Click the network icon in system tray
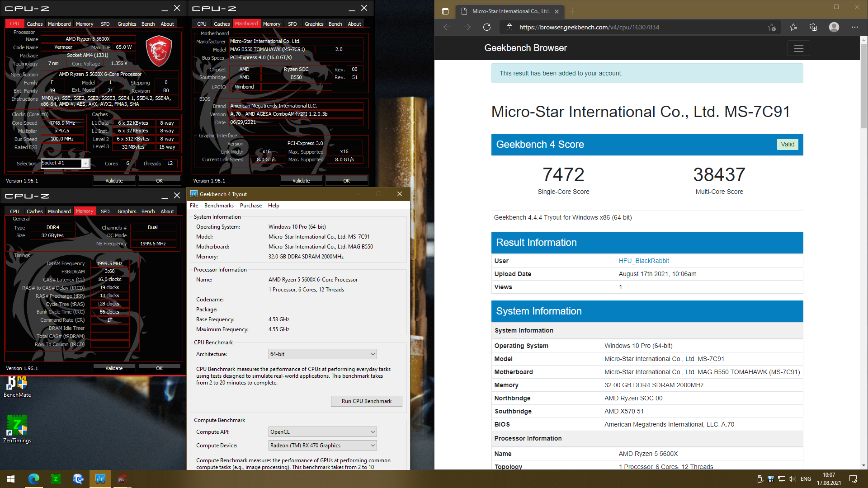This screenshot has height=488, width=868. [781, 479]
